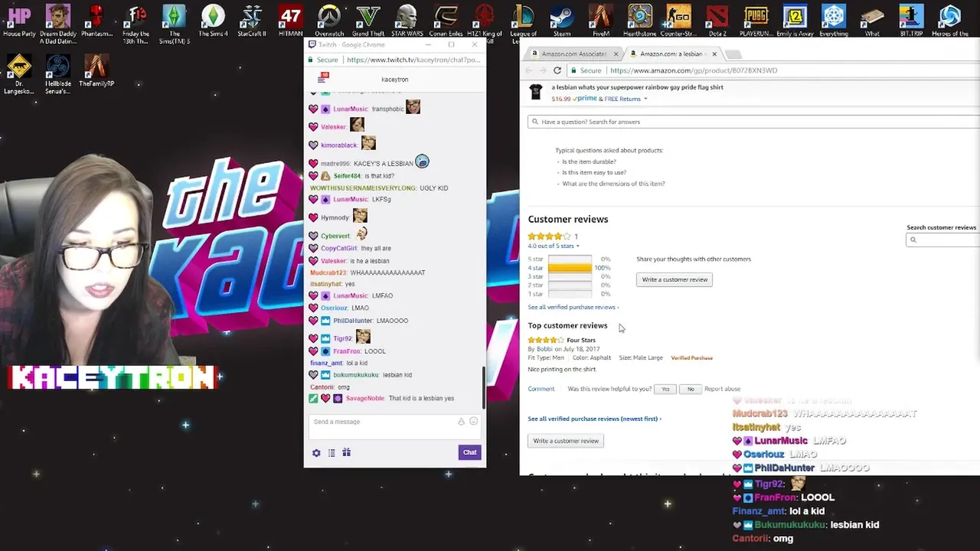This screenshot has width=980, height=551.
Task: Open Everything desktop shortcut
Action: 834,21
